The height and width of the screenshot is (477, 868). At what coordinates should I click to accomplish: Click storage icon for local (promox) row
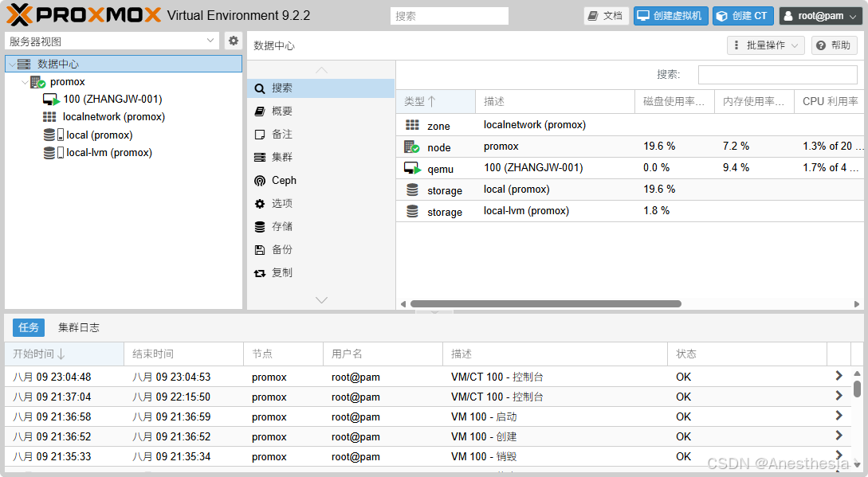[412, 190]
